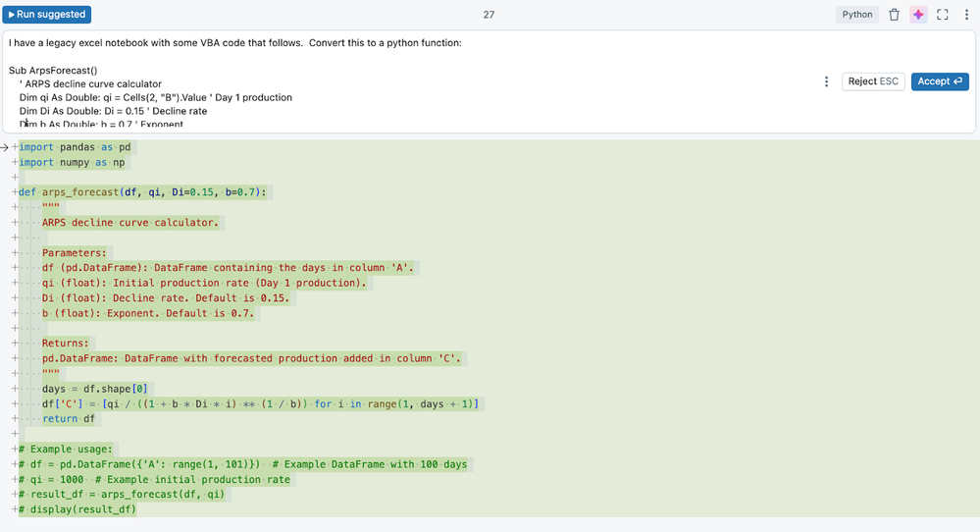Toggle the Assistant sparkle icon

pos(918,15)
